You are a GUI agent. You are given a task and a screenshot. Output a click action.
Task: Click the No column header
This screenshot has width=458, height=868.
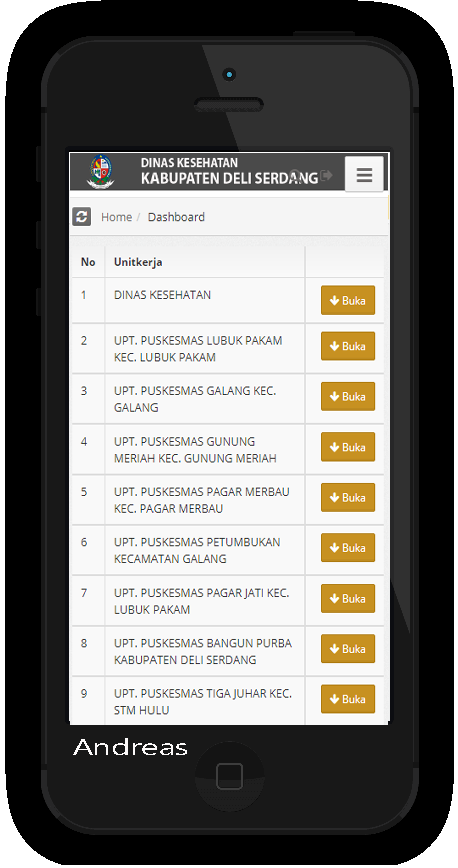(x=88, y=262)
